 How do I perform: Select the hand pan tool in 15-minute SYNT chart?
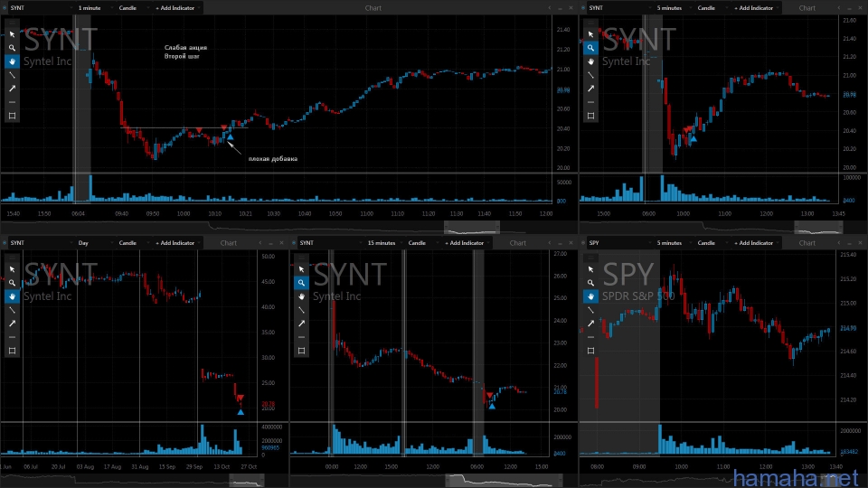[301, 296]
